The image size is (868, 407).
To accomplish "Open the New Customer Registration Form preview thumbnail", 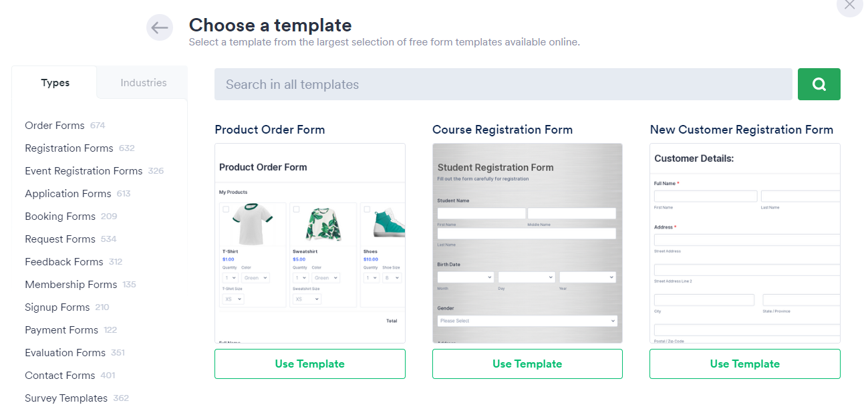I will click(744, 243).
